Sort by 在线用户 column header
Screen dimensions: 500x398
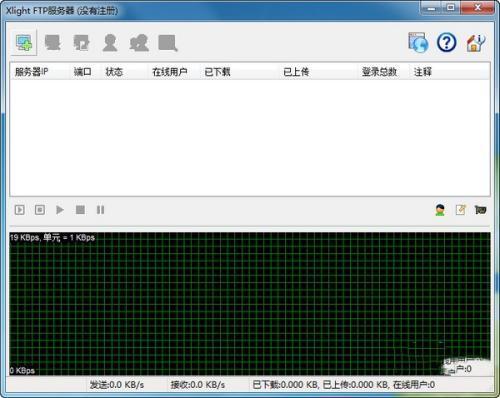[174, 72]
